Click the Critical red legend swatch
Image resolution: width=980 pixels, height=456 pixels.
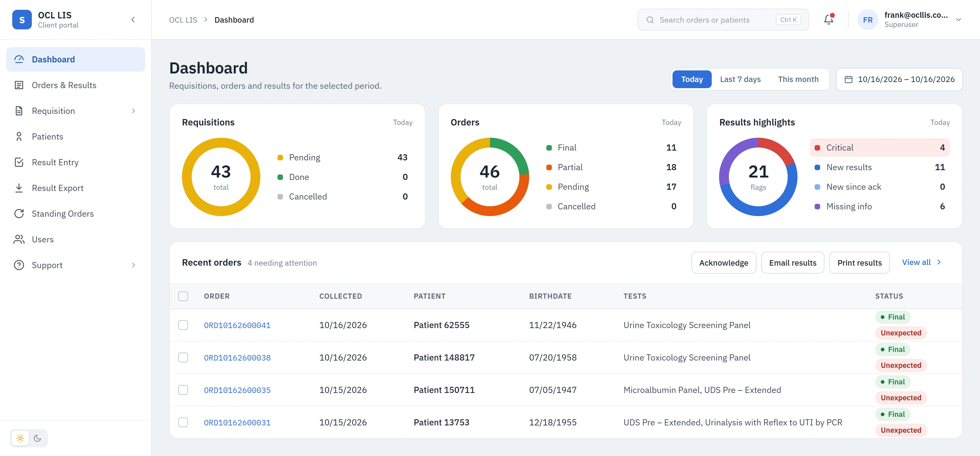(817, 148)
